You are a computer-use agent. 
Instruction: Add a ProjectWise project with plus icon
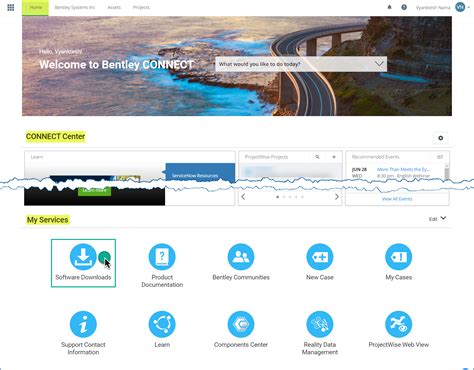(x=334, y=157)
